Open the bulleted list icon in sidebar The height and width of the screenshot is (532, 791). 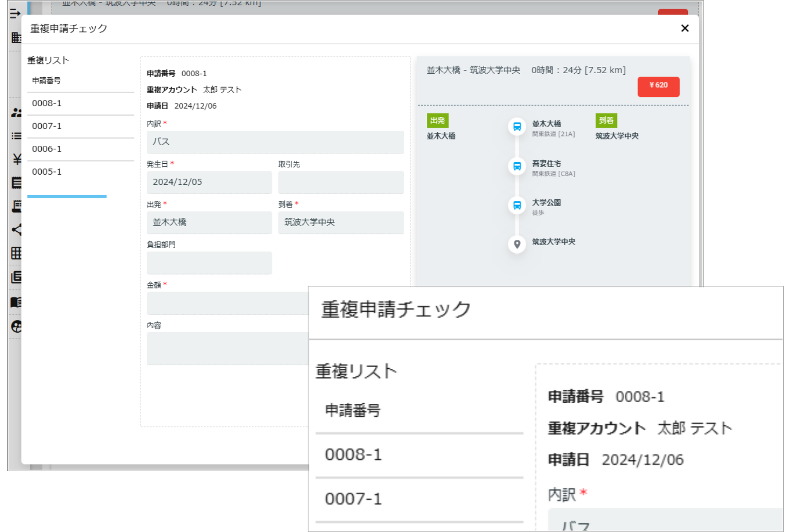(16, 136)
